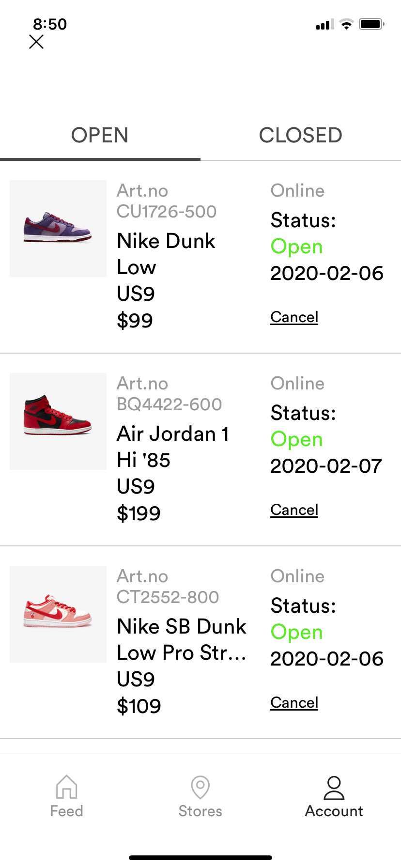Image resolution: width=401 pixels, height=868 pixels.
Task: Switch to the CLOSED tab
Action: (301, 135)
